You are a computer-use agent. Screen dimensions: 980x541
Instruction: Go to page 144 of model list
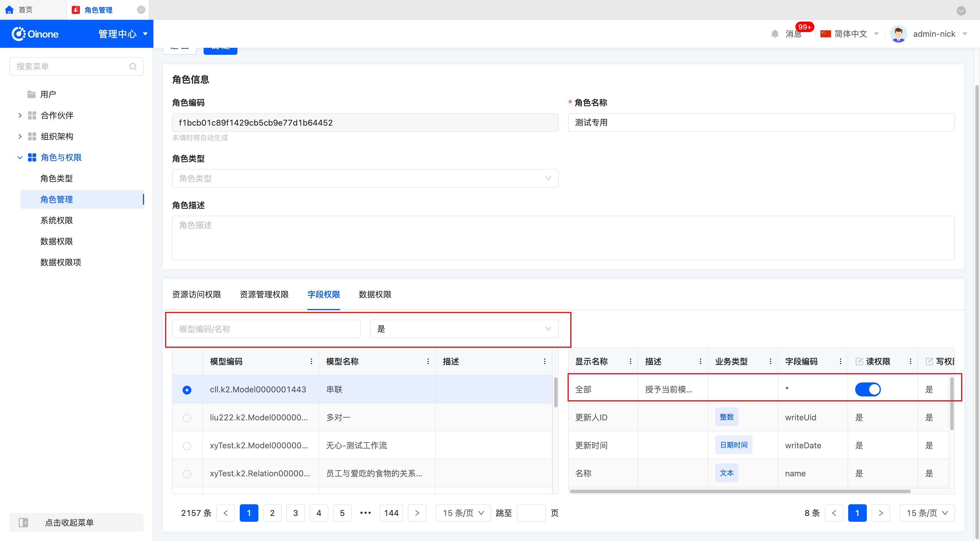coord(391,513)
